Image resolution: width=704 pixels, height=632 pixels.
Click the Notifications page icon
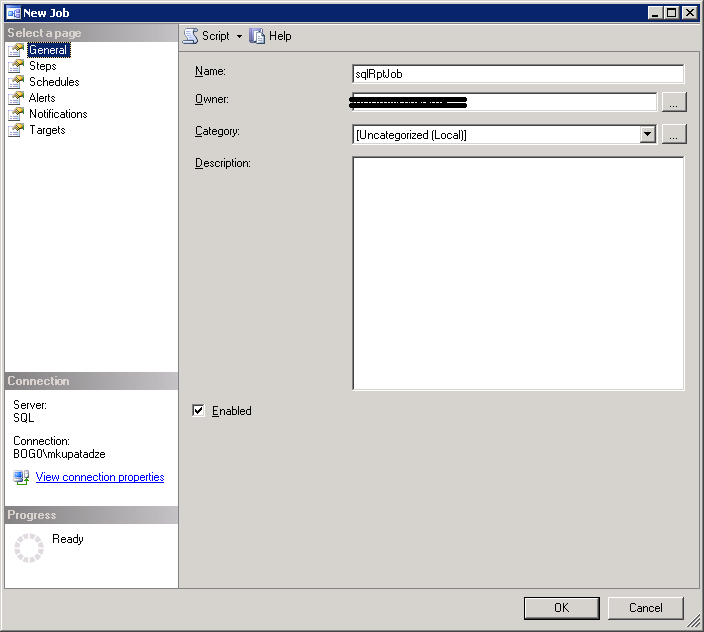pyautogui.click(x=16, y=114)
